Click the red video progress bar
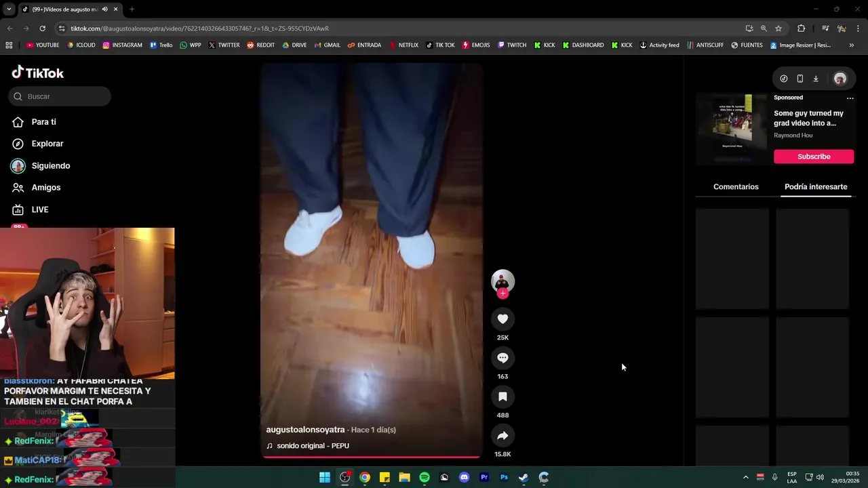 coord(372,457)
